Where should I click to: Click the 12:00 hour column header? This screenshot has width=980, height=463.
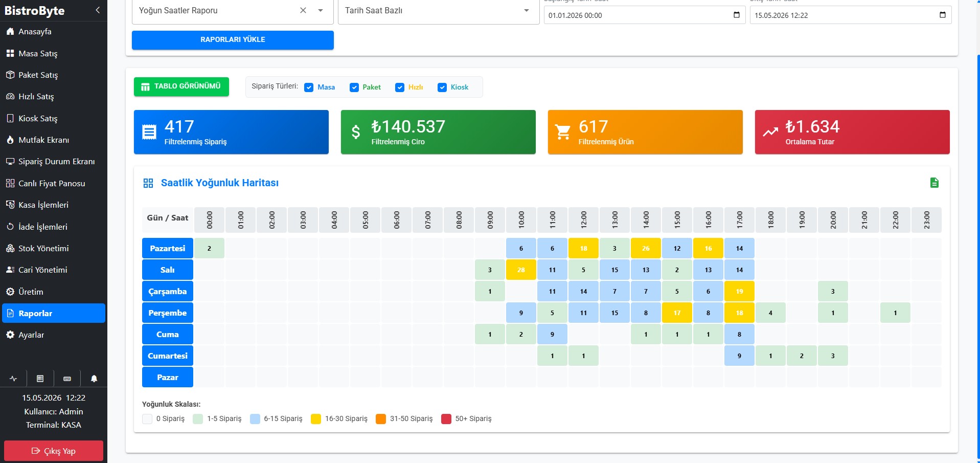583,220
